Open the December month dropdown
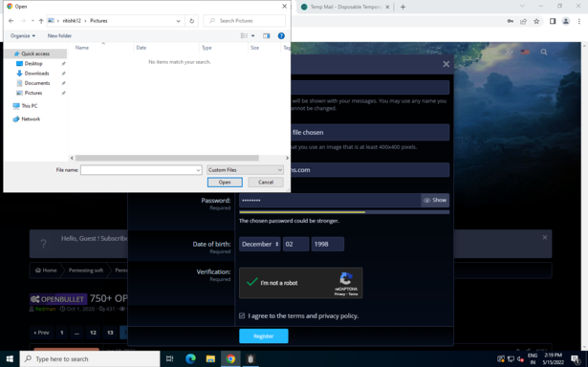The width and height of the screenshot is (588, 367). tap(259, 245)
